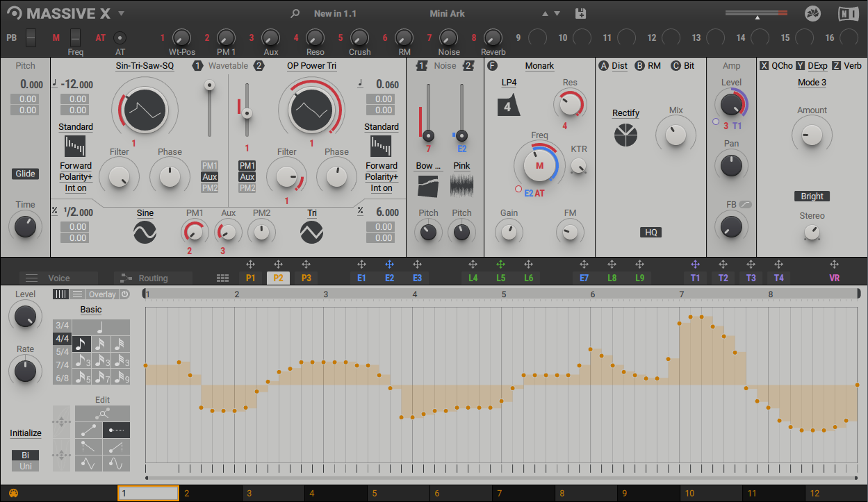Click the LP4 filter shape icon

pyautogui.click(x=508, y=106)
